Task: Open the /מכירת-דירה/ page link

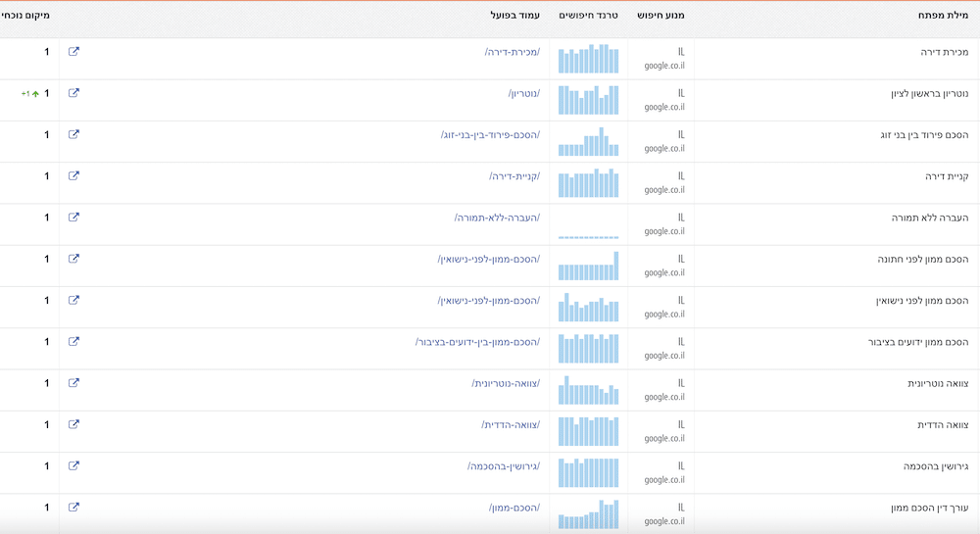Action: click(x=512, y=52)
